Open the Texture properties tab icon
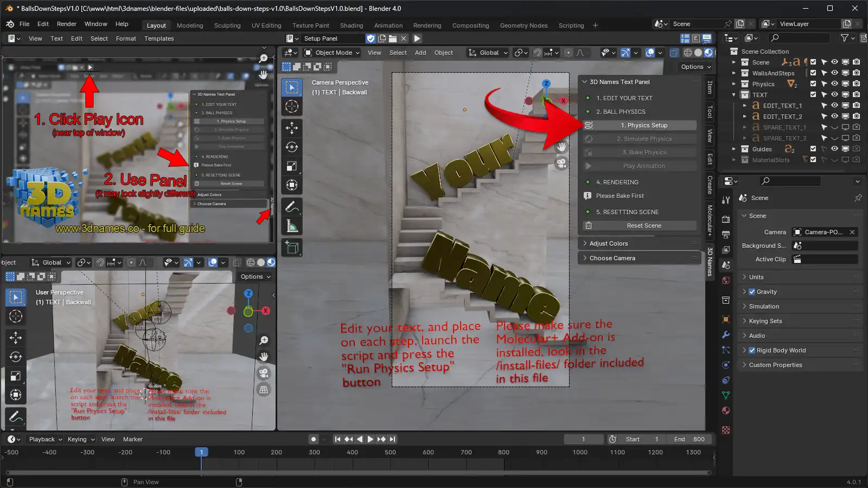 point(726,430)
